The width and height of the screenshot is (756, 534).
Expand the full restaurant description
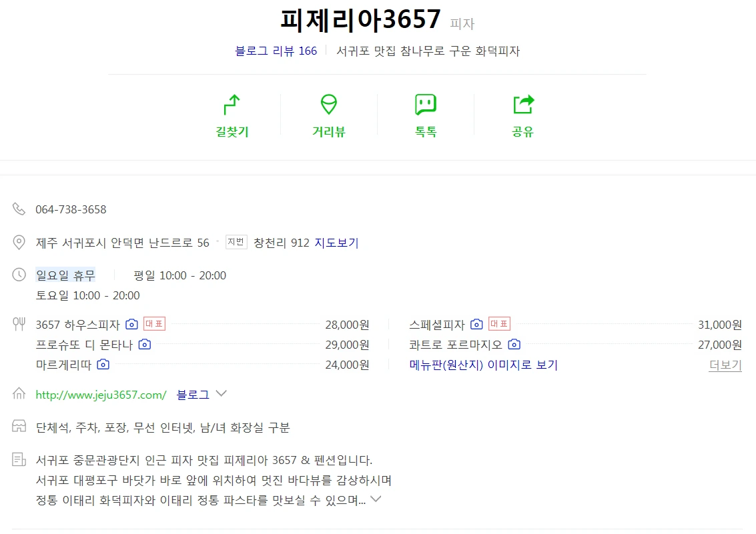click(376, 499)
